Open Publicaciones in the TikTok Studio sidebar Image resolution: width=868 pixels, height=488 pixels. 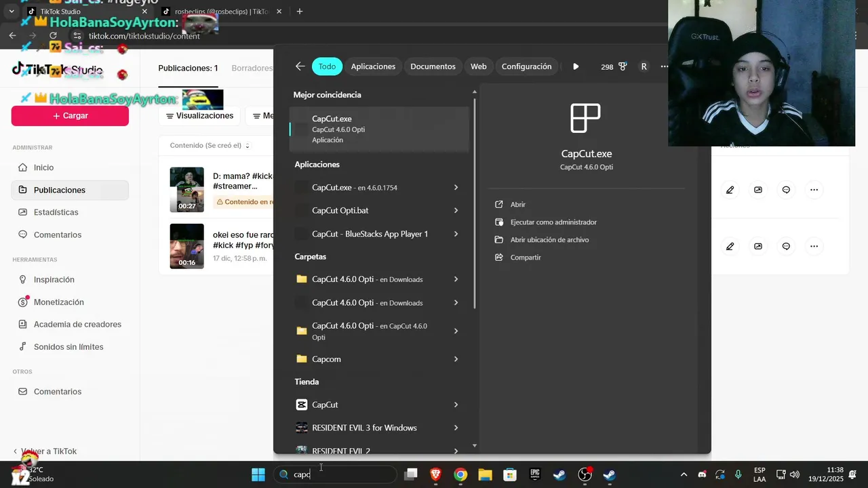(x=70, y=190)
